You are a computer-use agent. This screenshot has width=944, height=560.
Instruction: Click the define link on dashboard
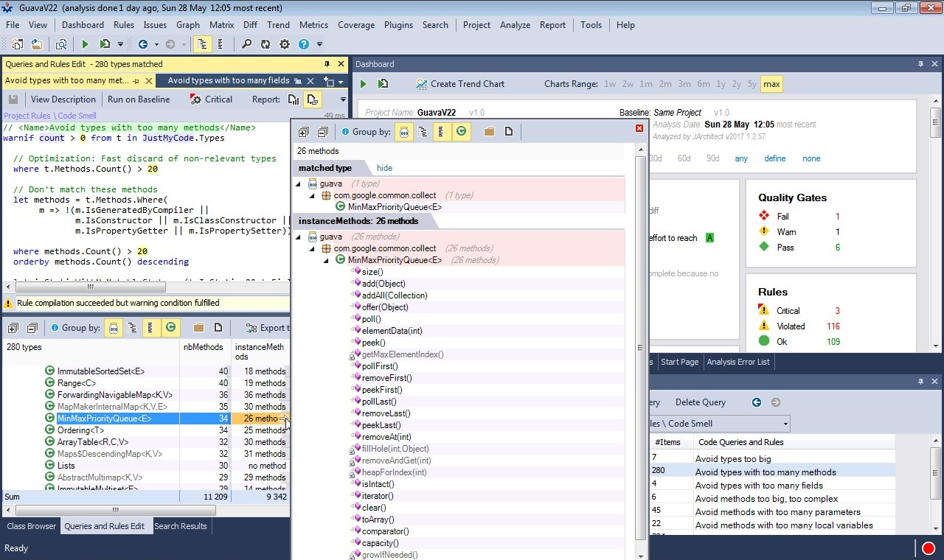[x=775, y=158]
